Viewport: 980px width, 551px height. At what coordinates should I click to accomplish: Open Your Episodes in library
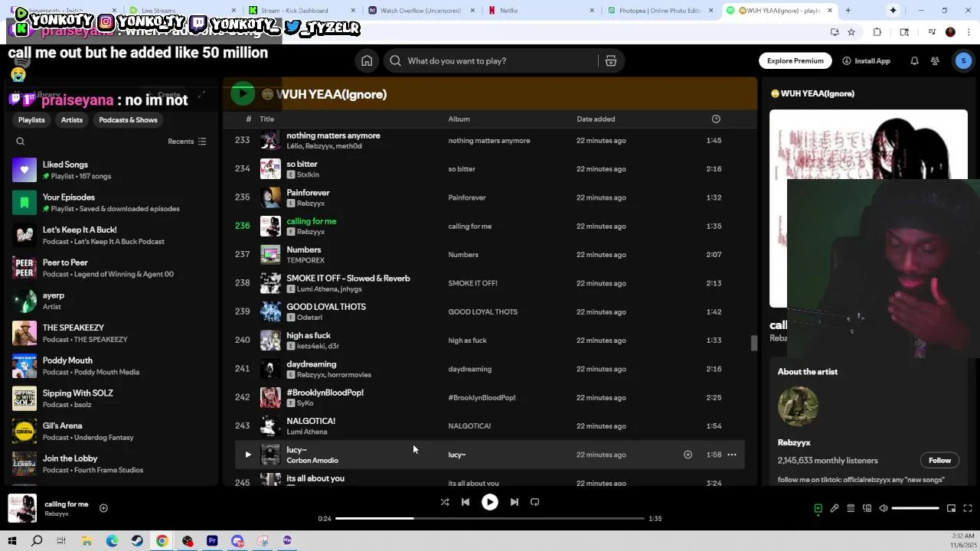coord(112,203)
